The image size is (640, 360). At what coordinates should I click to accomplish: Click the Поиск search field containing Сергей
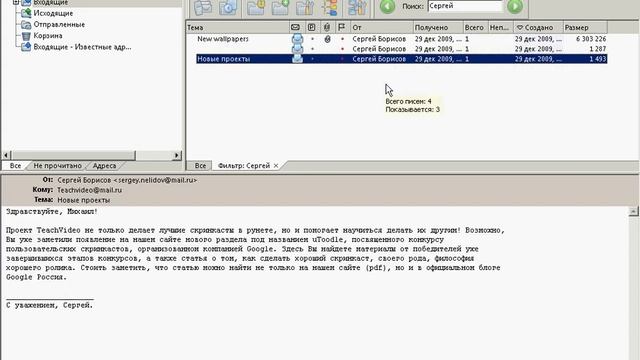click(464, 6)
